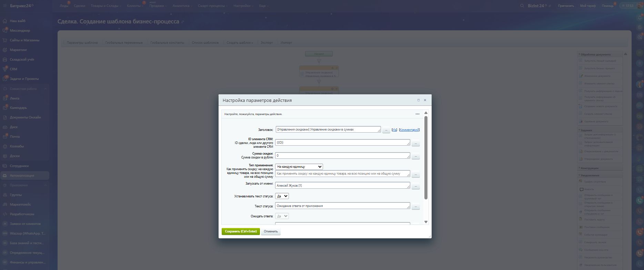
Task: Click the hamburger menu icon beside Битрикс24
Action: [x=5, y=6]
